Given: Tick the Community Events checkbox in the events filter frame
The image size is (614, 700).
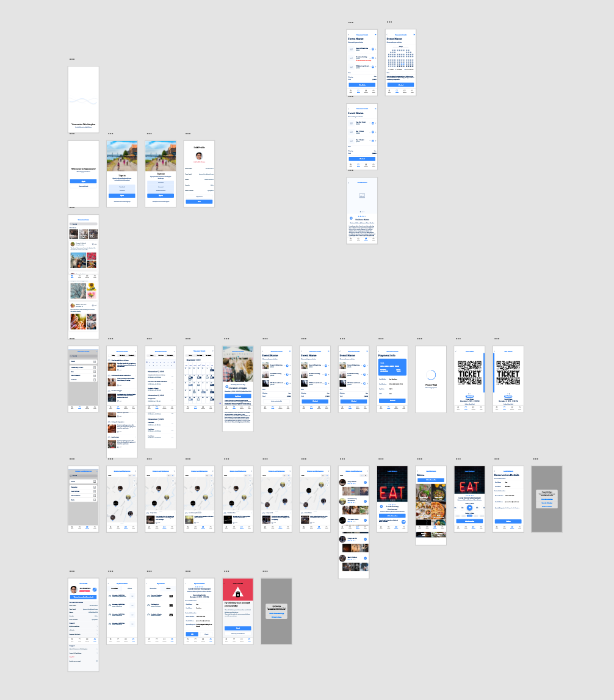Looking at the screenshot, I should pos(95,367).
